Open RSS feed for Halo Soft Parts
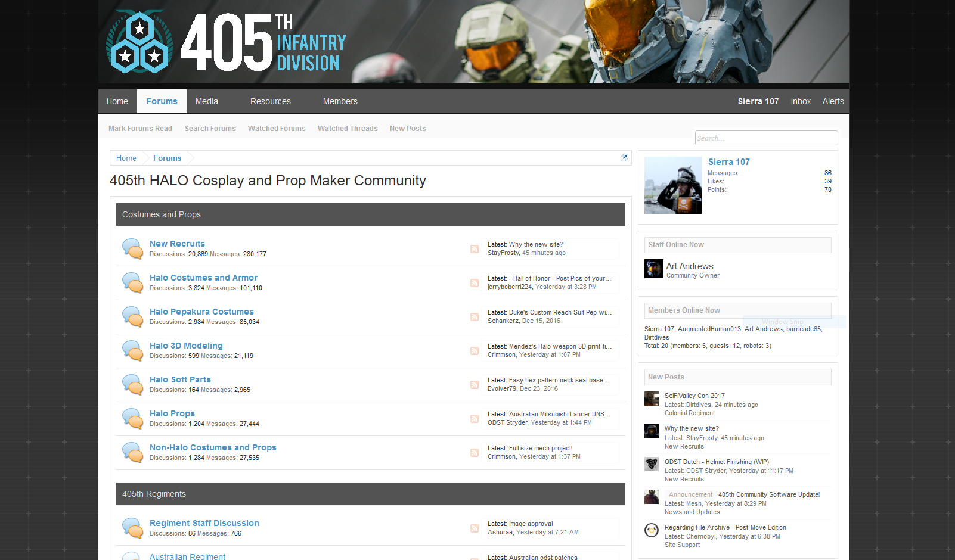This screenshot has height=560, width=955. click(475, 385)
